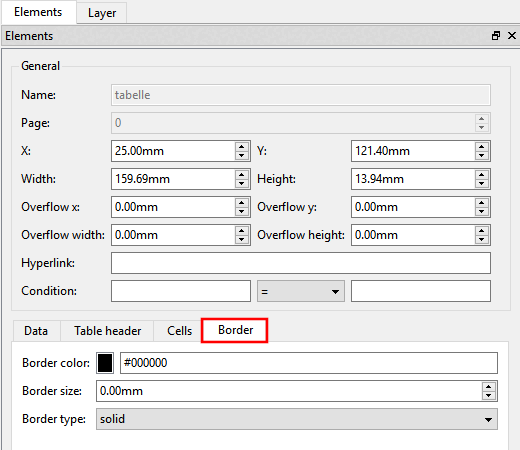The height and width of the screenshot is (450, 520).
Task: Close the Elements panel
Action: [512, 36]
